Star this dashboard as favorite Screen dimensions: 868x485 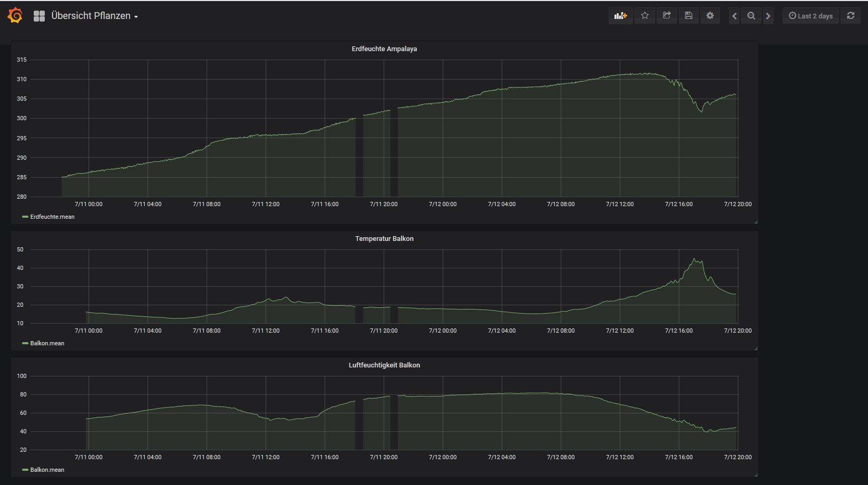click(x=645, y=16)
